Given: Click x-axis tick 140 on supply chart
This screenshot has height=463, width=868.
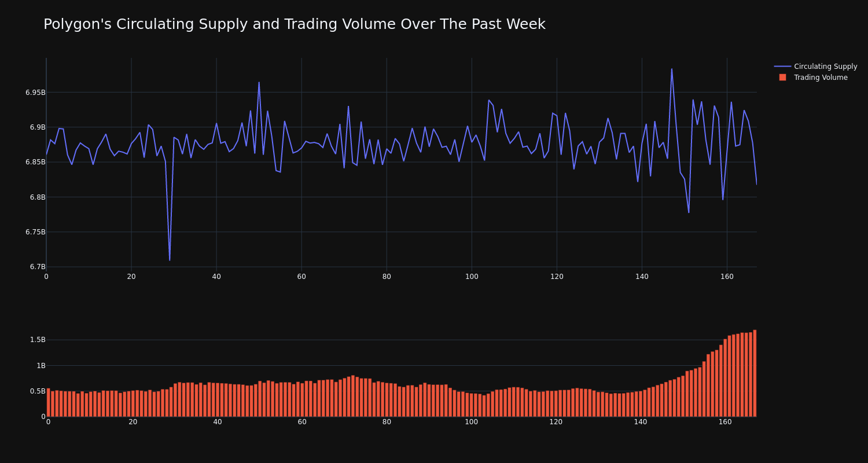Looking at the screenshot, I should 642,277.
